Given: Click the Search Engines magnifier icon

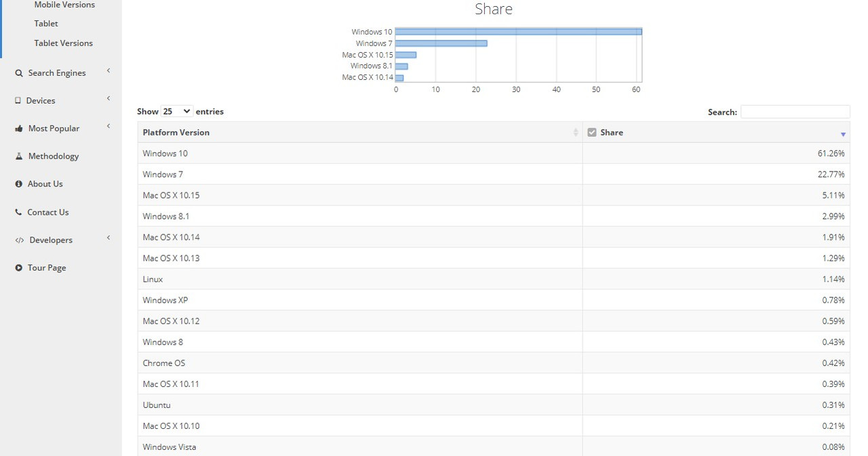Looking at the screenshot, I should [x=19, y=73].
